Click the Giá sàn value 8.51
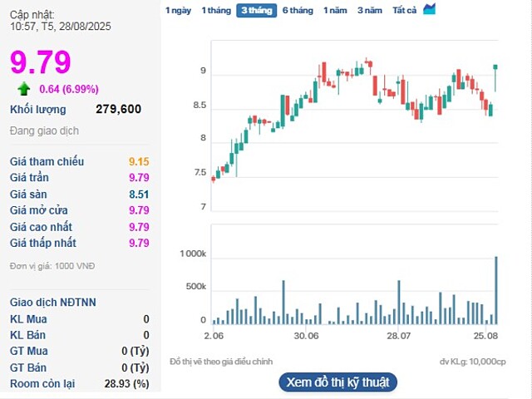Screen dimensions: 532x399 [x=138, y=194]
